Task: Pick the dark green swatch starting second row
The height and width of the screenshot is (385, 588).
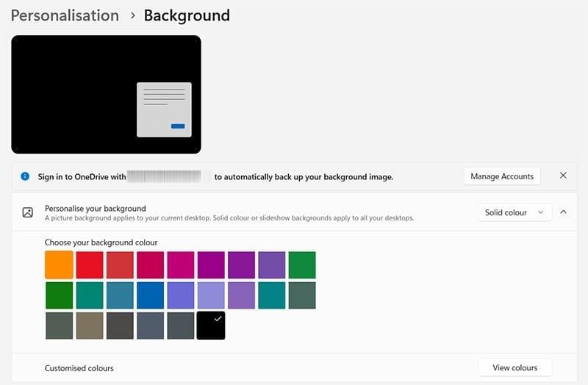Action: pos(59,295)
